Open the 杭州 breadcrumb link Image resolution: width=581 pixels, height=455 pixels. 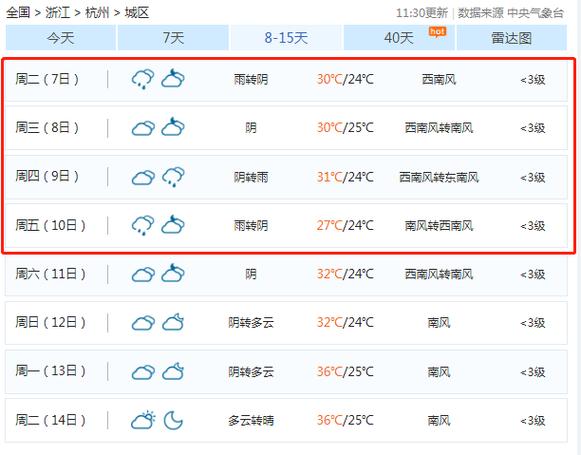click(x=97, y=13)
